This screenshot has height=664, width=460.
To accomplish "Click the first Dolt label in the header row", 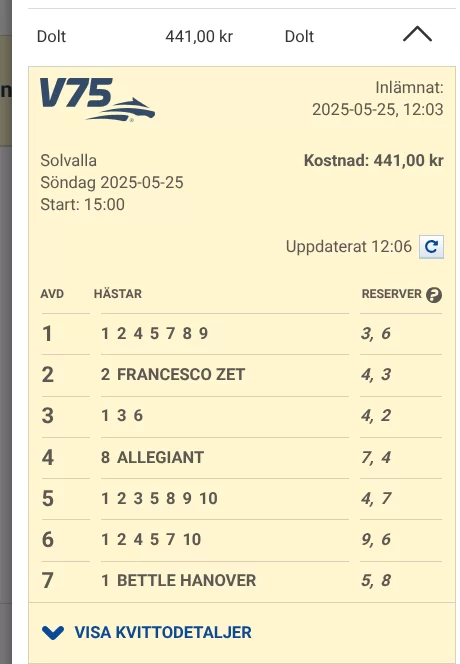I will point(51,36).
